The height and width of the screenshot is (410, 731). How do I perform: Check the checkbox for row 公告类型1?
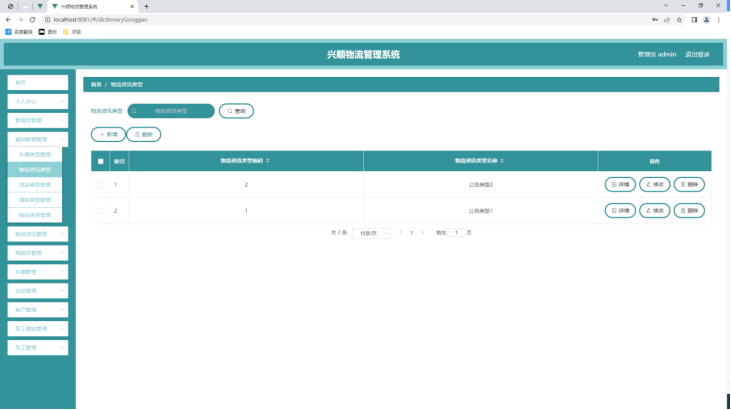100,211
